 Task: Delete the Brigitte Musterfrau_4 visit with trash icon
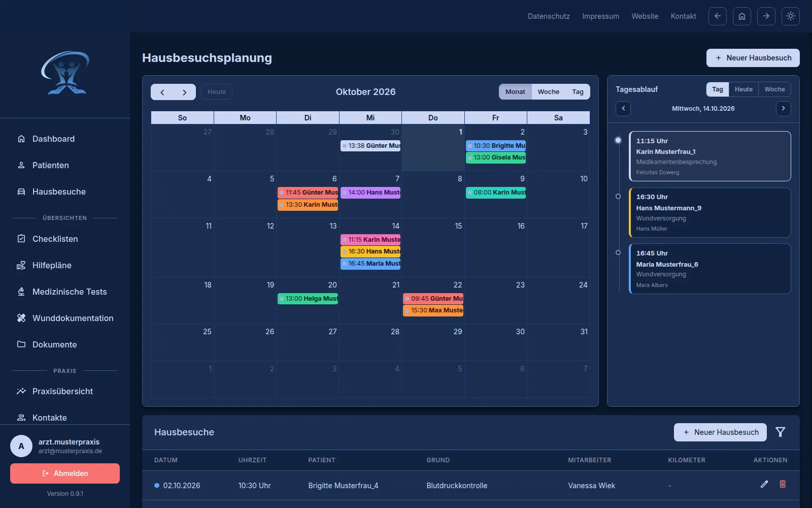783,484
